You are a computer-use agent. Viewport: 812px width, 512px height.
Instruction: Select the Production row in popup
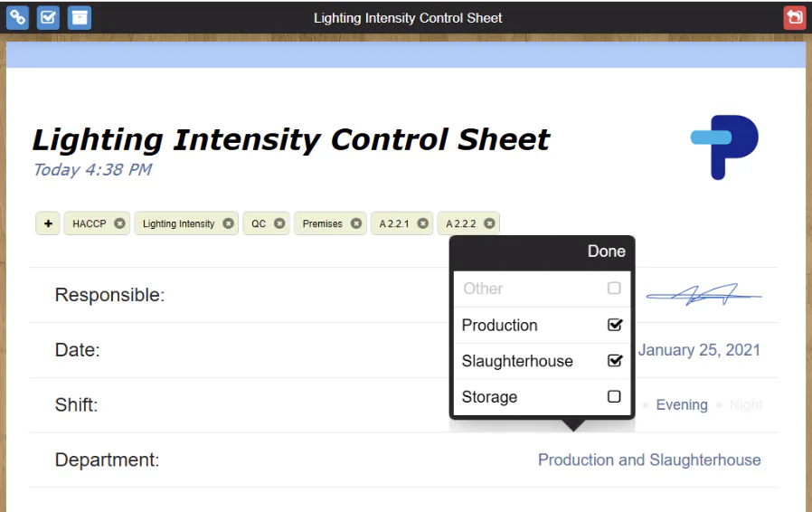pos(542,325)
